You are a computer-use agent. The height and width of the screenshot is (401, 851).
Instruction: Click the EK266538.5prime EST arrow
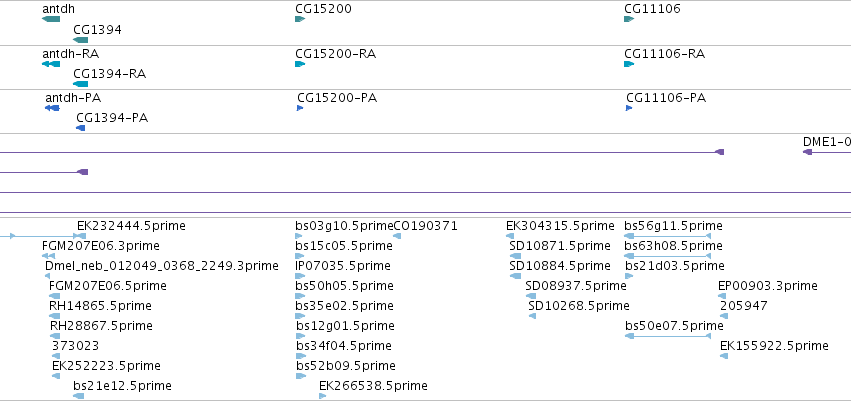coord(322,396)
